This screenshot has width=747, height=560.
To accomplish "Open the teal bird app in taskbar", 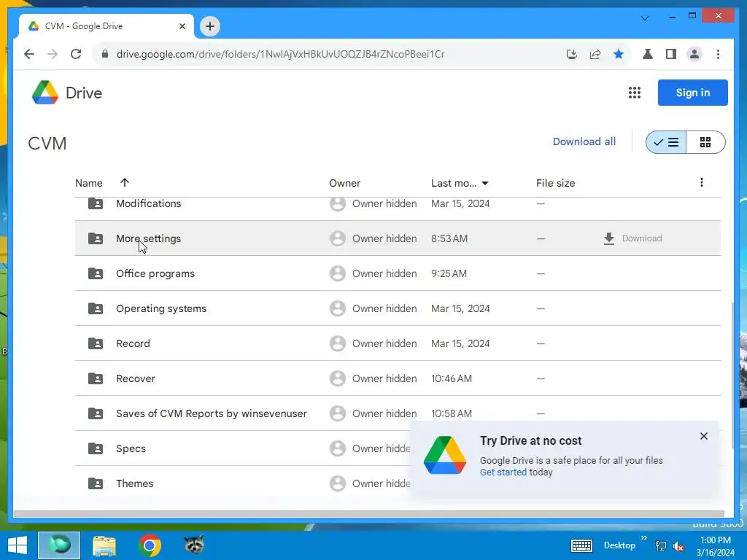I will coord(59,545).
